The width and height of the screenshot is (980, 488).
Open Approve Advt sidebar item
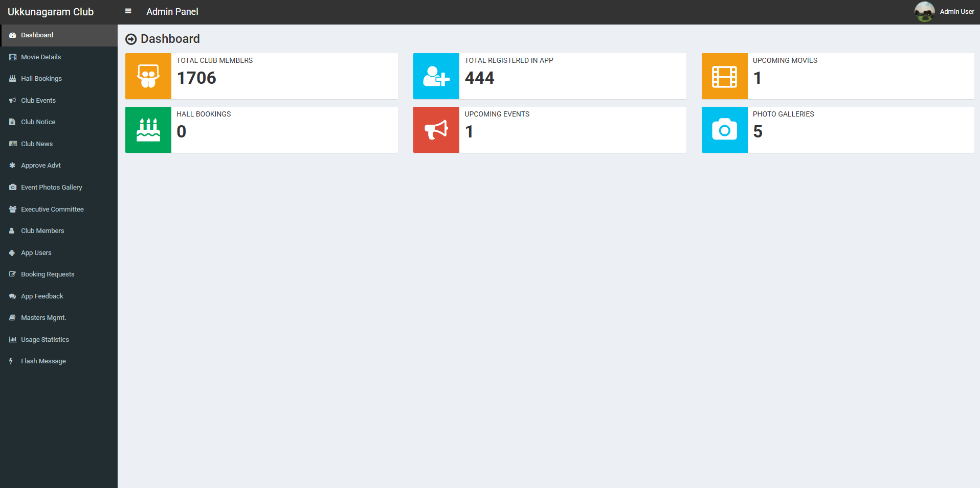(41, 166)
